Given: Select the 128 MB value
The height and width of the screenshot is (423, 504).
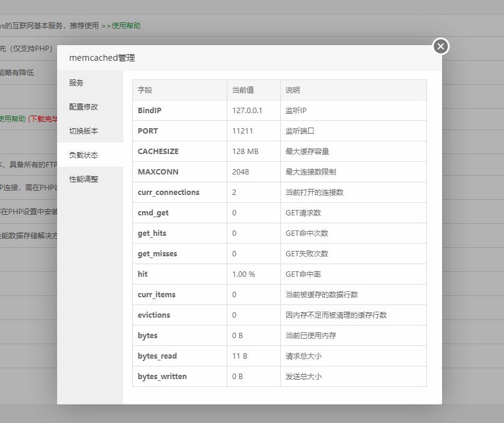Looking at the screenshot, I should (x=245, y=151).
